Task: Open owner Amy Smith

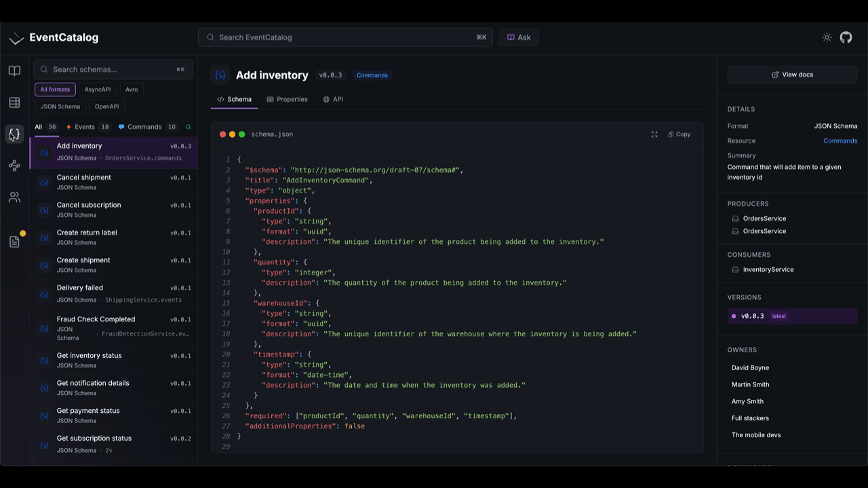Action: (747, 401)
